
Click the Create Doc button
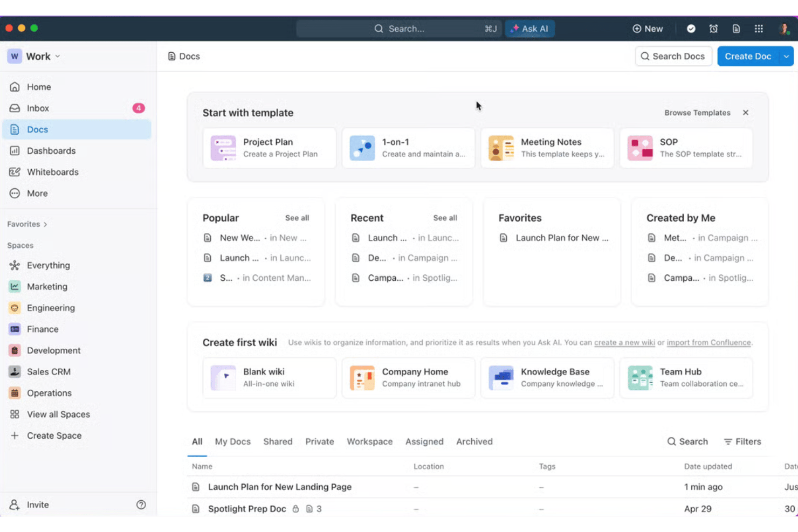tap(748, 57)
